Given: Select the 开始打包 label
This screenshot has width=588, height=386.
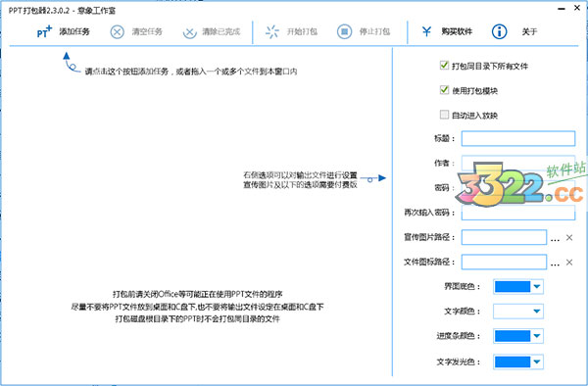Looking at the screenshot, I should [302, 32].
